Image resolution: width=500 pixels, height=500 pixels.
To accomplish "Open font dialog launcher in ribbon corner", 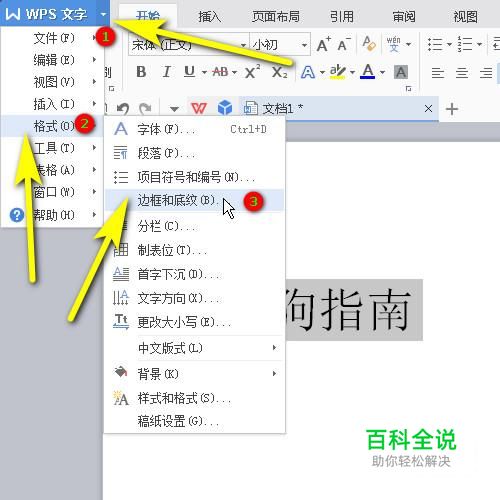I will [x=408, y=89].
